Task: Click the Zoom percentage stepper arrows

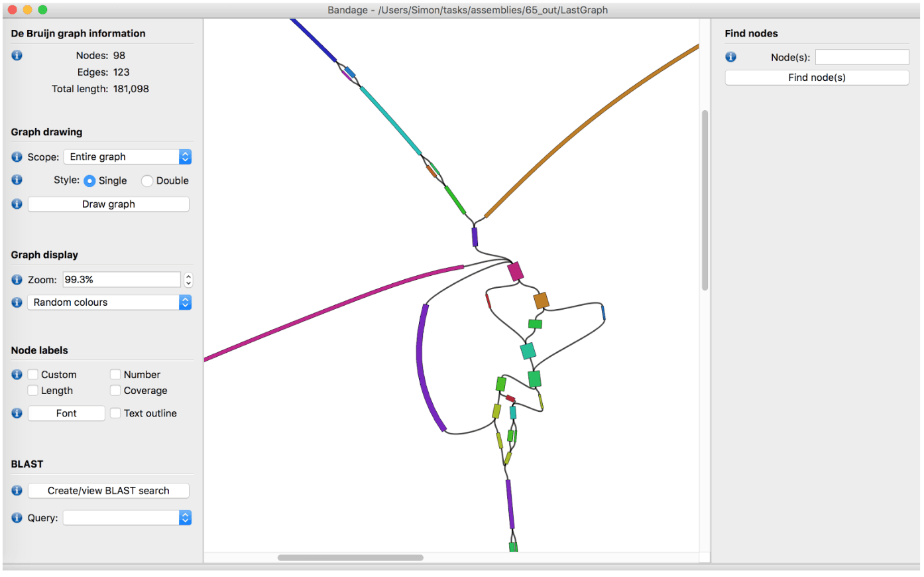Action: 189,279
